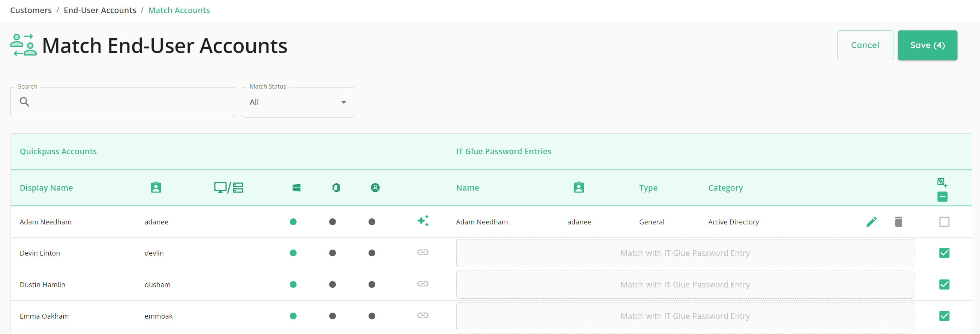Uncheck the checkbox for Devin Linton row
This screenshot has height=334, width=980.
pos(944,253)
